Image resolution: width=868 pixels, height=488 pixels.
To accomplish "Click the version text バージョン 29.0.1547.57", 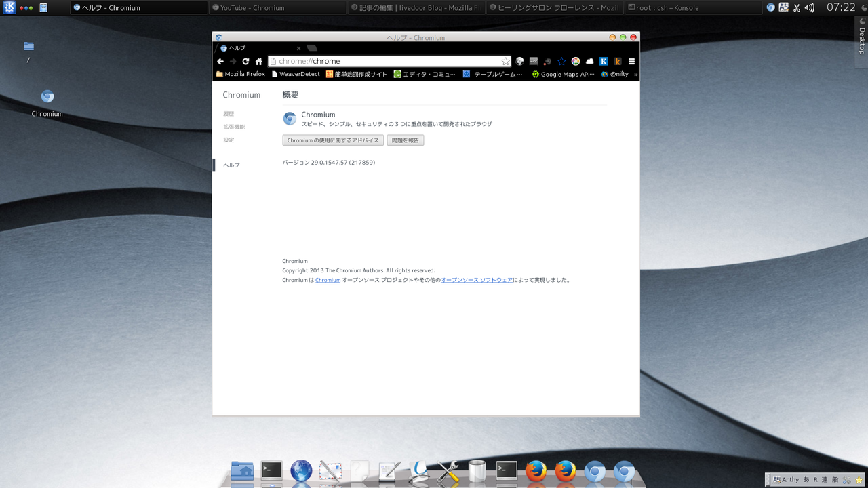I will tap(328, 163).
